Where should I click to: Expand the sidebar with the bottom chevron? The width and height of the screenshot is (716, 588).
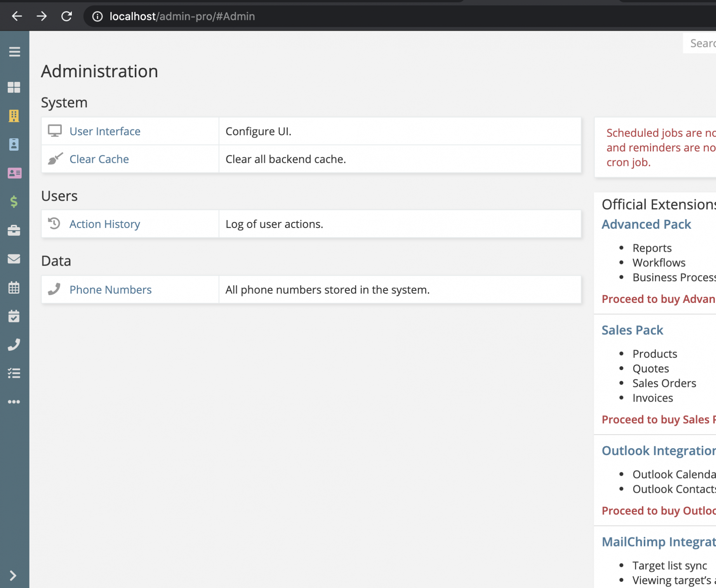pos(13,575)
